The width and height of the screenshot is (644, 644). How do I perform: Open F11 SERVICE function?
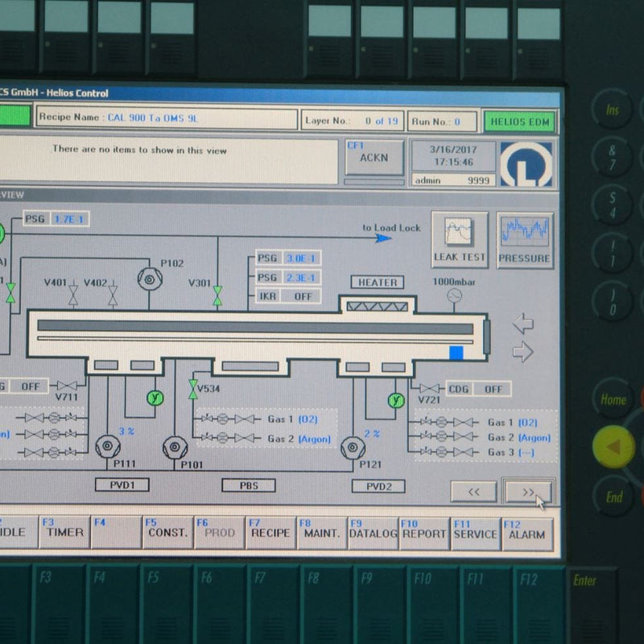(476, 534)
